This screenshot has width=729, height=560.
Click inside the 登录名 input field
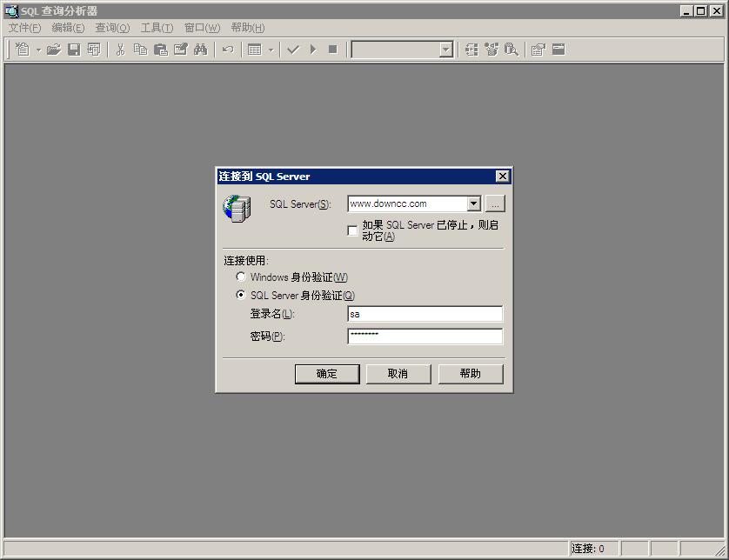click(x=425, y=314)
